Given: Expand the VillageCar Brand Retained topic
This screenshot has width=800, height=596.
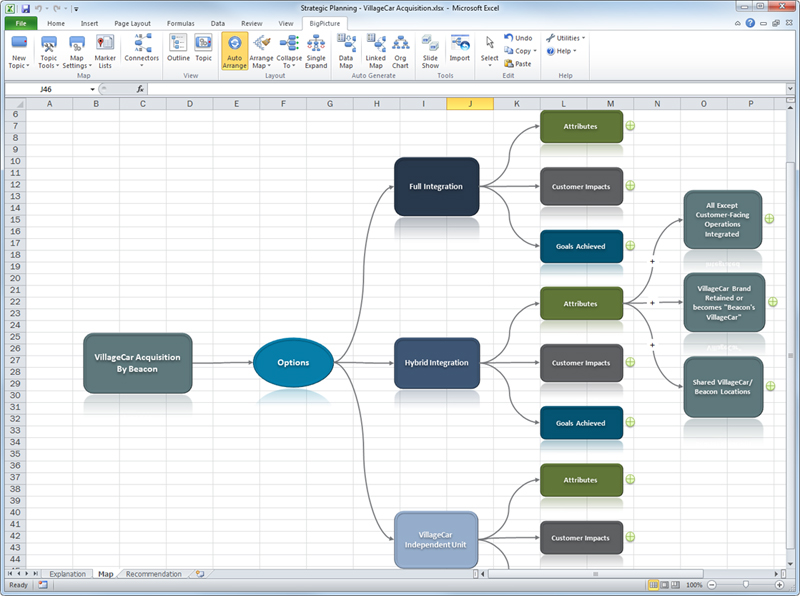Looking at the screenshot, I should tap(773, 302).
